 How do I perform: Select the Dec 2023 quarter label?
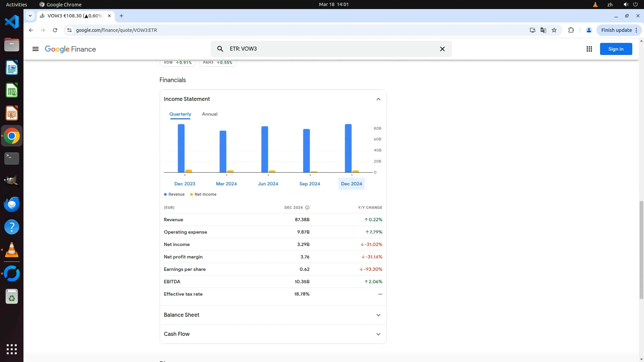pos(184,184)
